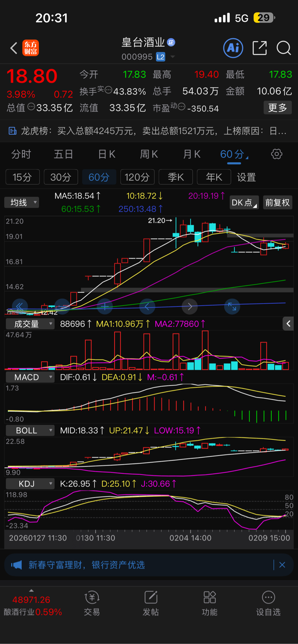Screen dimensions: 298x644
Task: Open the 发帖 post icon
Action: [151, 598]
